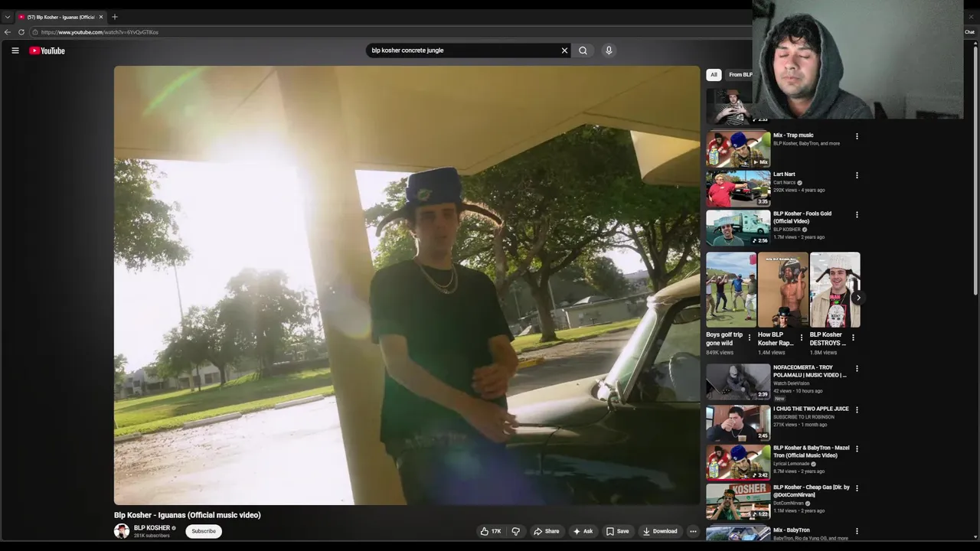Open a new browser tab
Image resolution: width=980 pixels, height=551 pixels.
[x=115, y=17]
